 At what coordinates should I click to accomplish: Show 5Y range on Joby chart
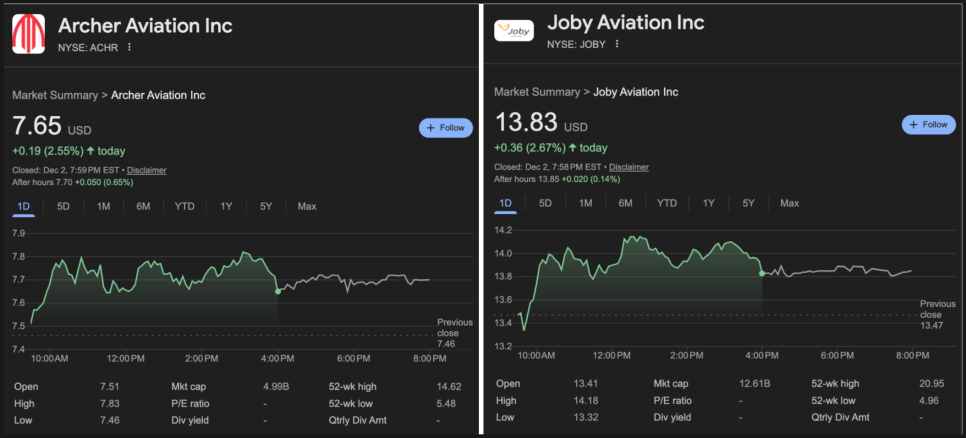pyautogui.click(x=748, y=203)
